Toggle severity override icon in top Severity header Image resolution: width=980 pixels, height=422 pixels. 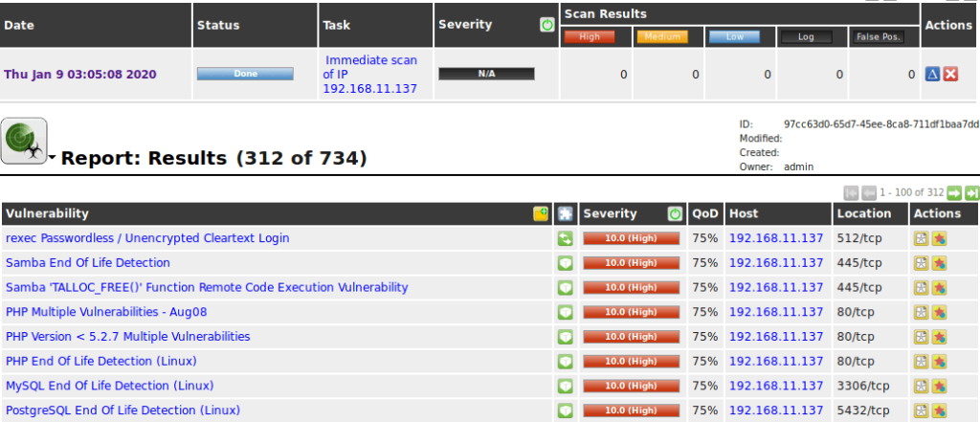[x=547, y=25]
